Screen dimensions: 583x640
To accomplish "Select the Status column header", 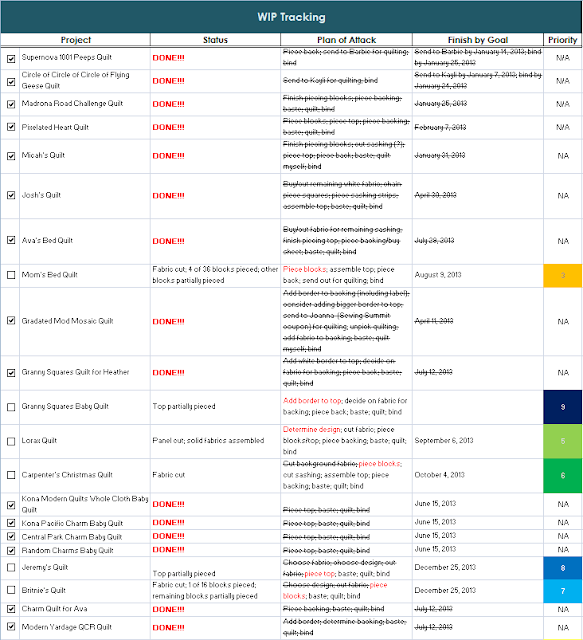I will tap(215, 40).
